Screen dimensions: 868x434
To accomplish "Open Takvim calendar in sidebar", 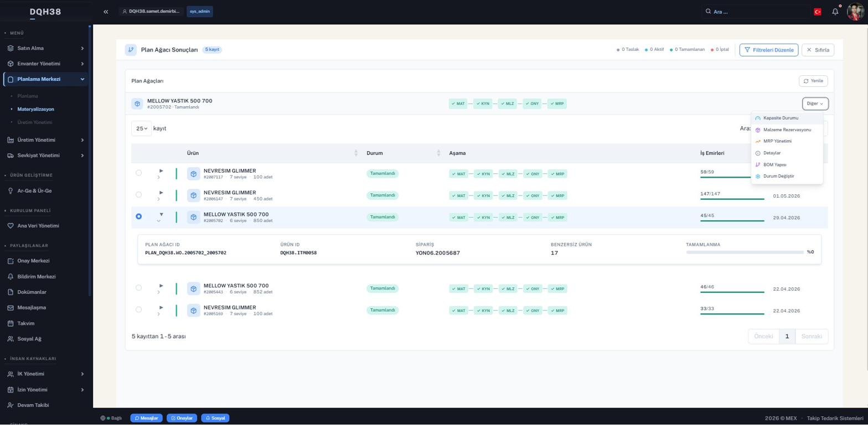I will [x=25, y=323].
